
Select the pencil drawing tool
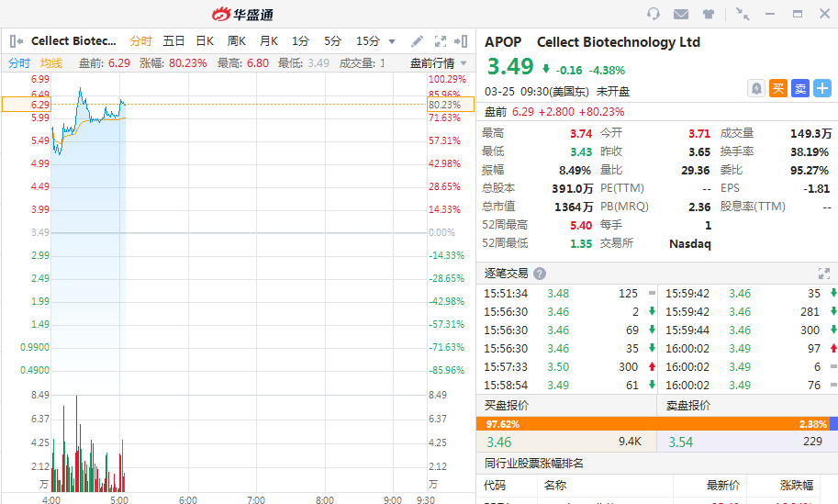[x=417, y=41]
